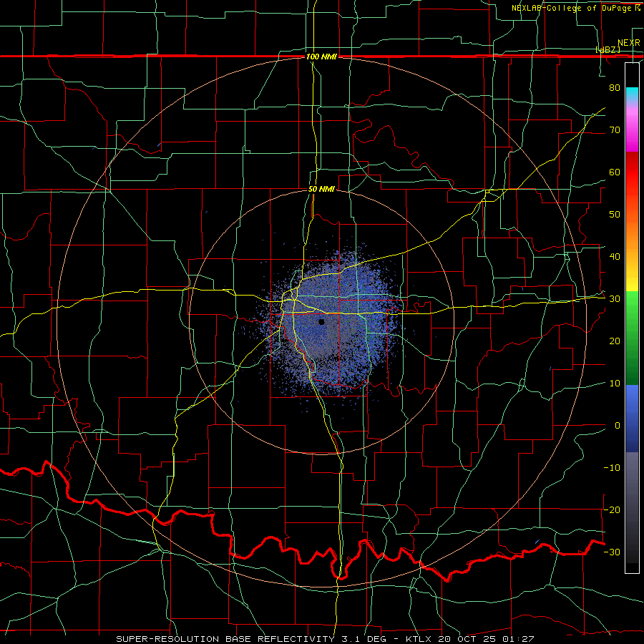Click the [dBZ] units label
Screen dimensions: 644x644
coord(608,49)
